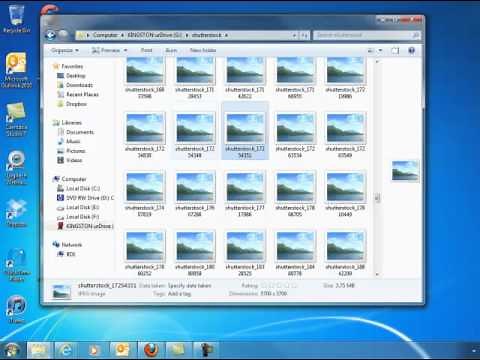
Task: Click KINGSTON urDrive (G:) in the breadcrumb
Action: click(x=155, y=35)
